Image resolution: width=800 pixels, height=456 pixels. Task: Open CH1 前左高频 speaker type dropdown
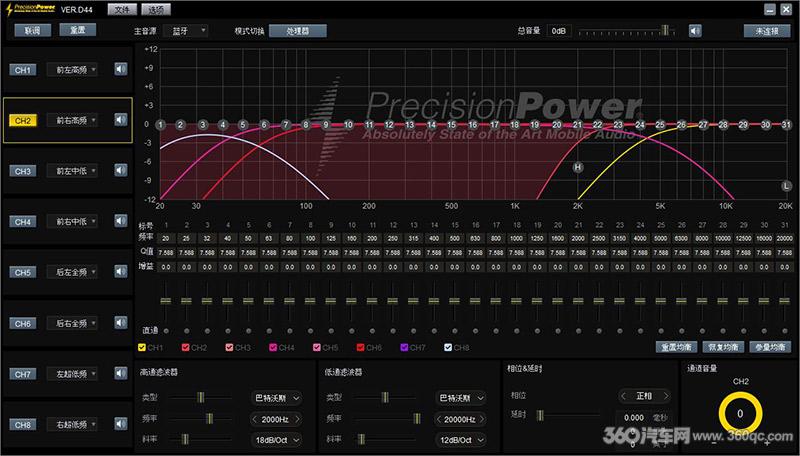(72, 69)
